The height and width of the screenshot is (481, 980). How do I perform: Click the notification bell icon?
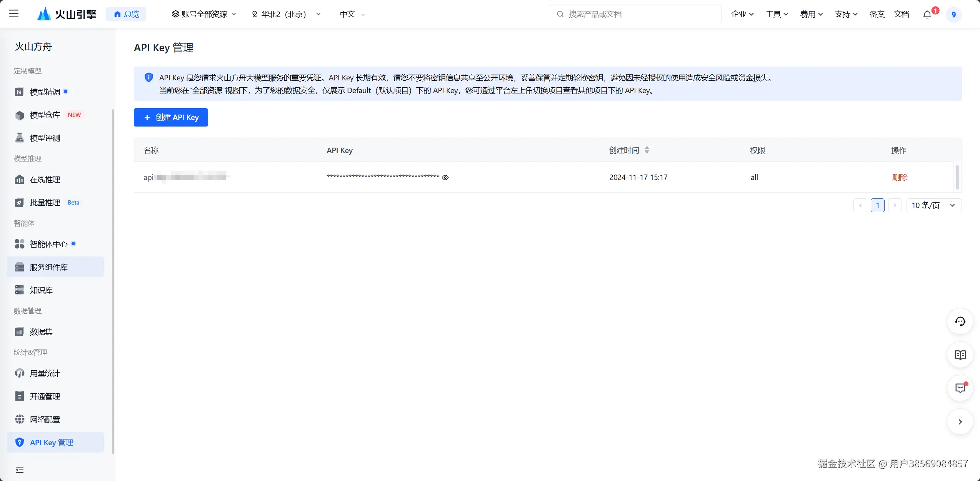[x=927, y=15]
